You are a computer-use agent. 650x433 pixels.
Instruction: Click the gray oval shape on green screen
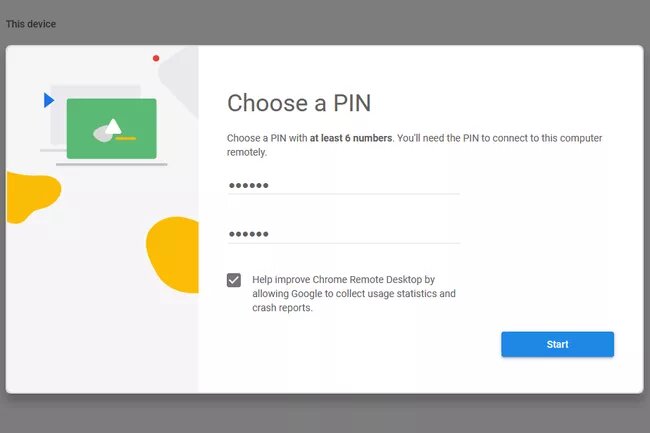click(x=102, y=134)
